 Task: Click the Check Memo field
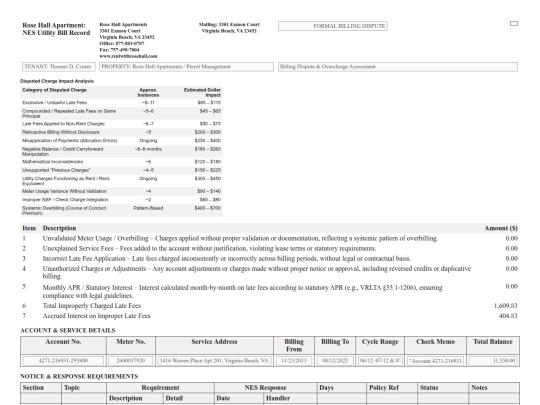tap(435, 361)
